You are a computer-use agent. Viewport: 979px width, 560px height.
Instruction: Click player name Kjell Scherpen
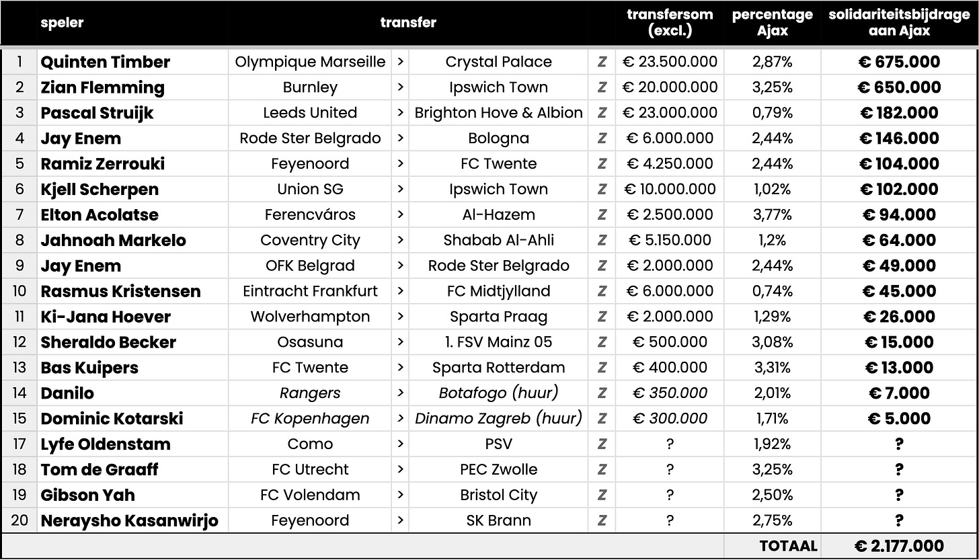coord(100,190)
